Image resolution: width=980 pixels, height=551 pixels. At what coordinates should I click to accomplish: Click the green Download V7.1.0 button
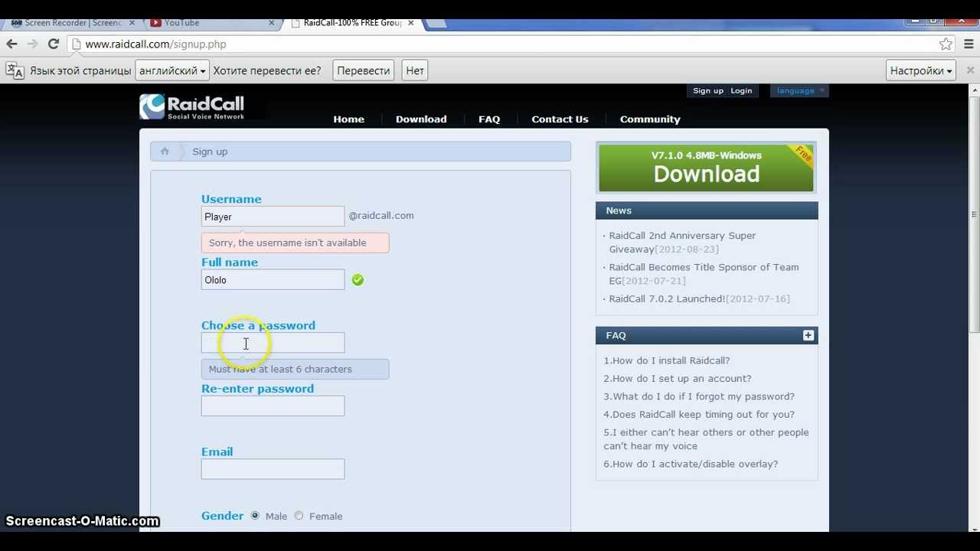[706, 167]
